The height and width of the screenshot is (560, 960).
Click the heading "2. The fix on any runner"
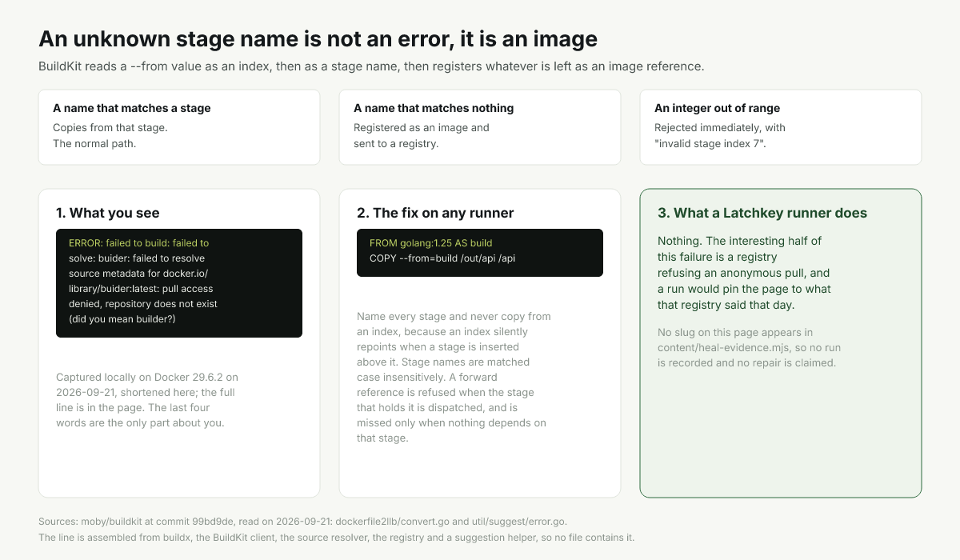pyautogui.click(x=435, y=213)
